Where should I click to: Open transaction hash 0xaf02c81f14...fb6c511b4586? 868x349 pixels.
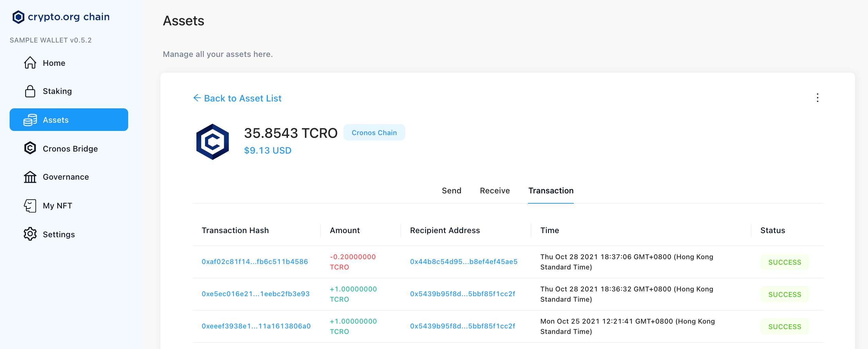[x=255, y=262]
